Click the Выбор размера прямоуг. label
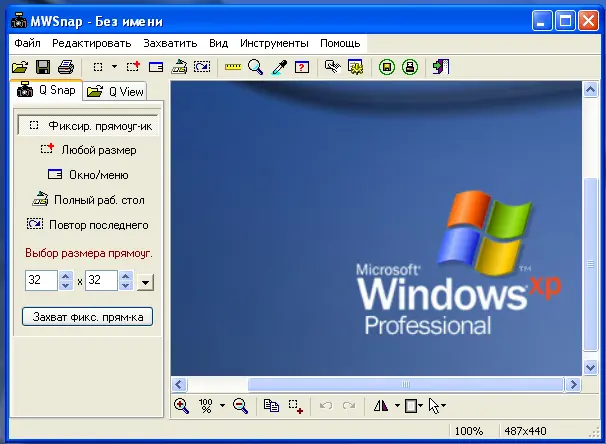Viewport: 606px width, 444px height. tap(89, 253)
